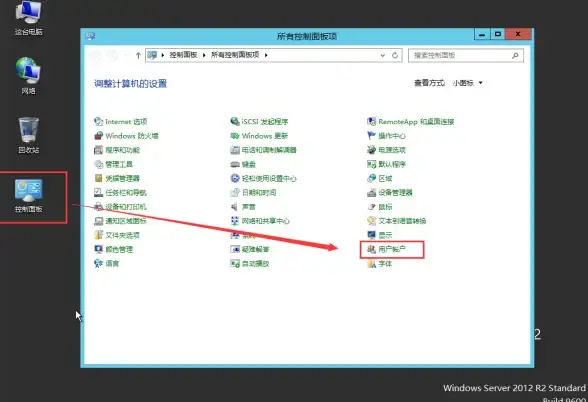Viewport: 588px width, 402px height.
Task: Open 疑难解答 item
Action: point(250,249)
